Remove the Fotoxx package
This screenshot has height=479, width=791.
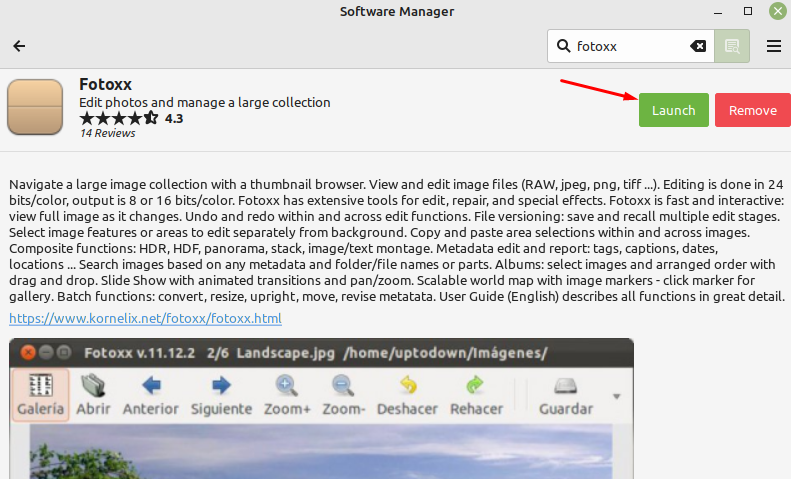pyautogui.click(x=753, y=110)
